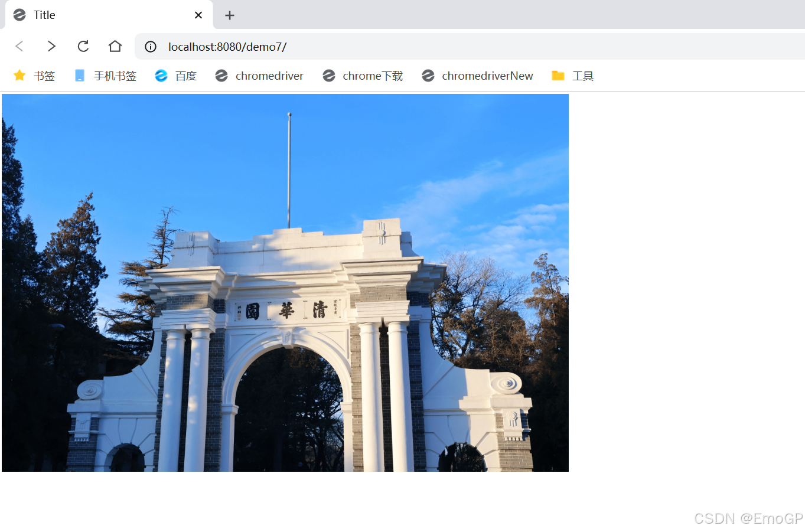Select the Title browser tab
Viewport: 805px width, 532px height.
click(109, 15)
